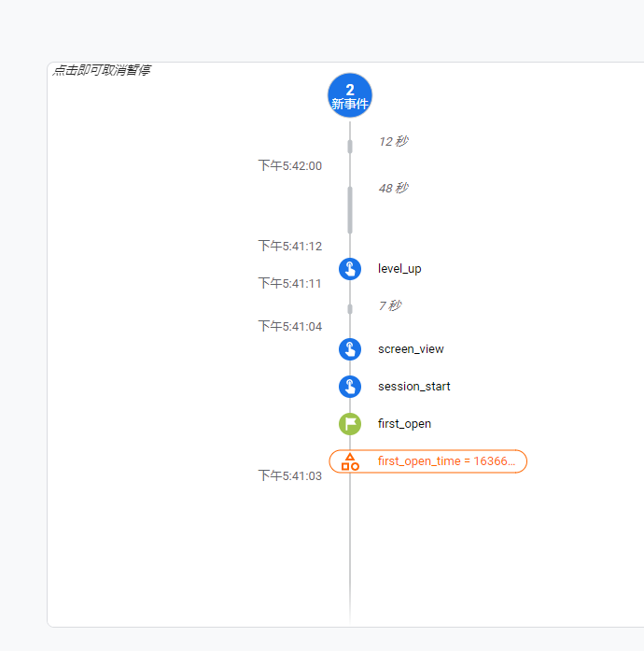644x651 pixels.
Task: Click the first_open_time user property text
Action: 446,461
